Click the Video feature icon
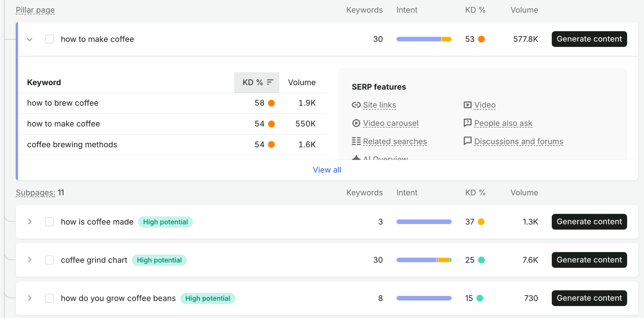Image resolution: width=644 pixels, height=318 pixels. click(468, 105)
